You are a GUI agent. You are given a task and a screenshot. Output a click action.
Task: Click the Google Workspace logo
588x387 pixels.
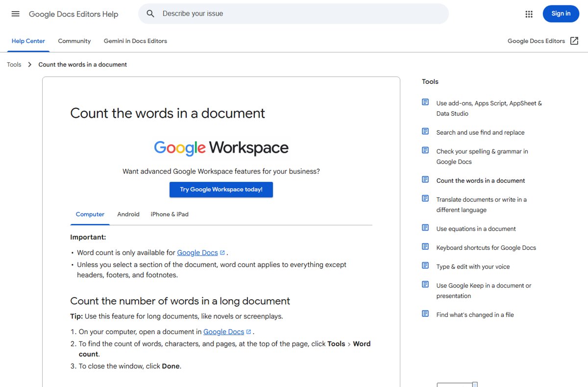pyautogui.click(x=221, y=148)
